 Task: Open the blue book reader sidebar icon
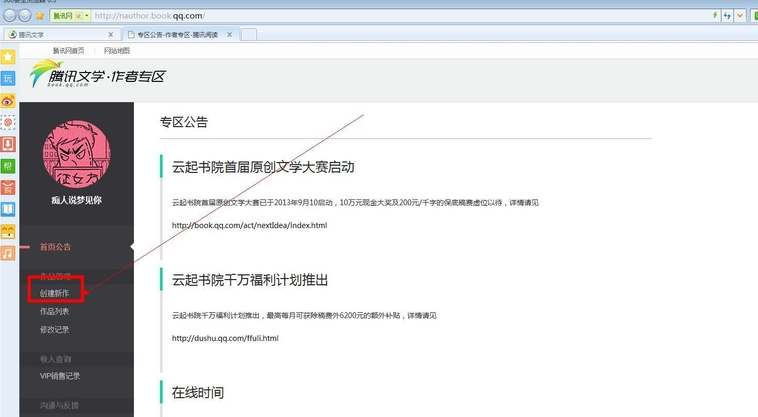8,209
